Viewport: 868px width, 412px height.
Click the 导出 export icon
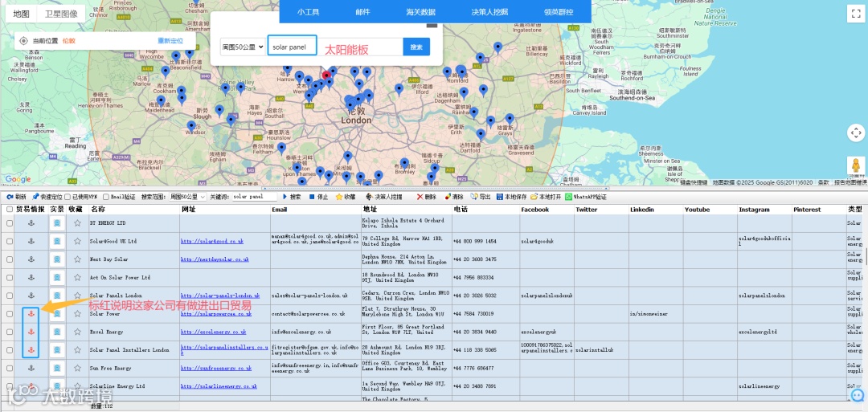pyautogui.click(x=474, y=197)
